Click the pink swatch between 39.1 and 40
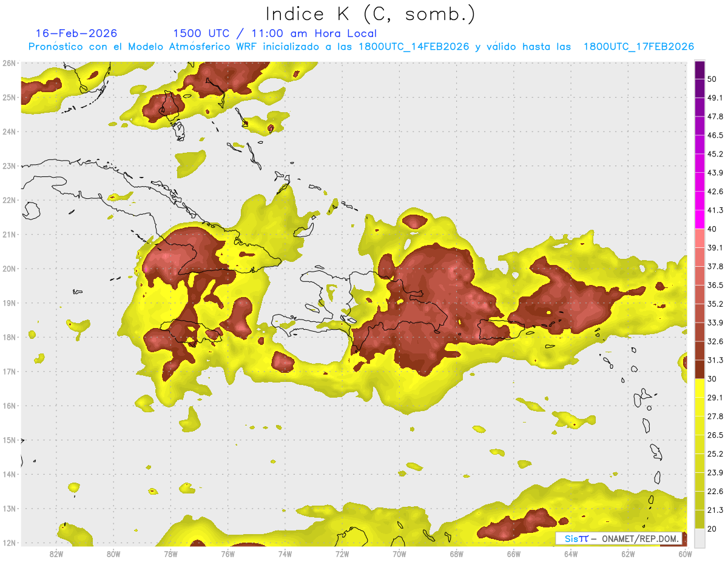The width and height of the screenshot is (728, 562). pyautogui.click(x=699, y=238)
